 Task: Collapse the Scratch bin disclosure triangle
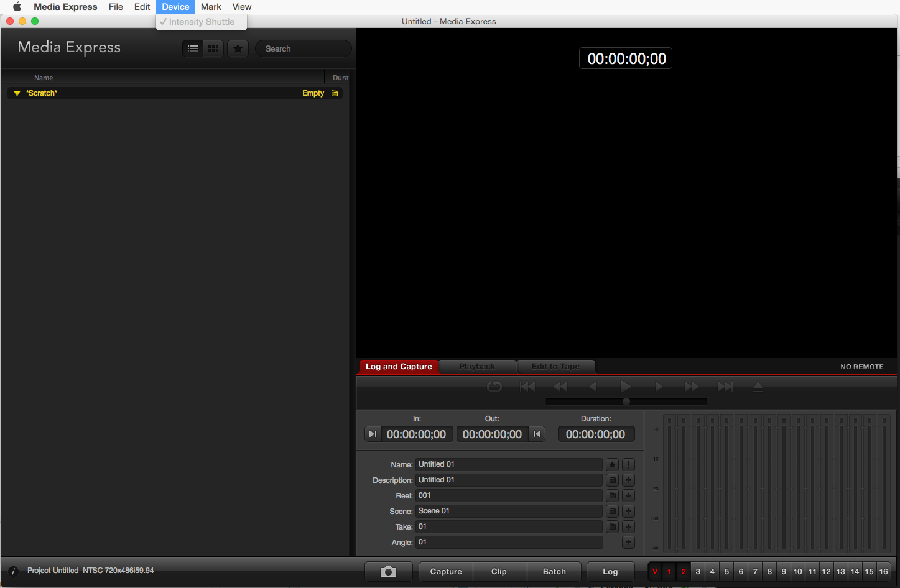click(x=17, y=93)
